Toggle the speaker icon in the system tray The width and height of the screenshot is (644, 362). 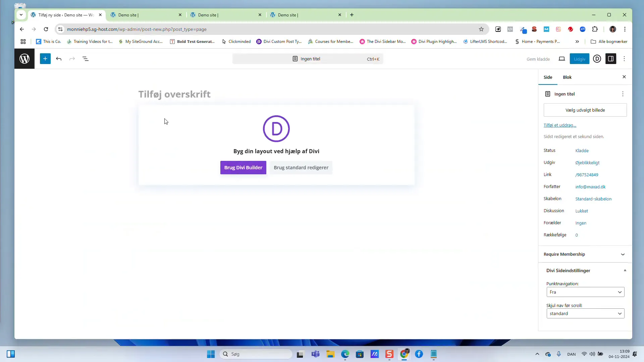tap(592, 354)
